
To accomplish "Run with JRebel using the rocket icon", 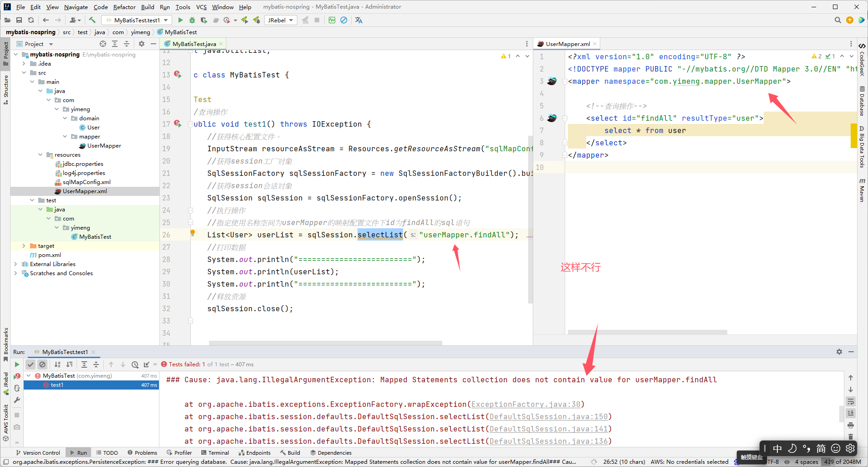I will tap(245, 20).
